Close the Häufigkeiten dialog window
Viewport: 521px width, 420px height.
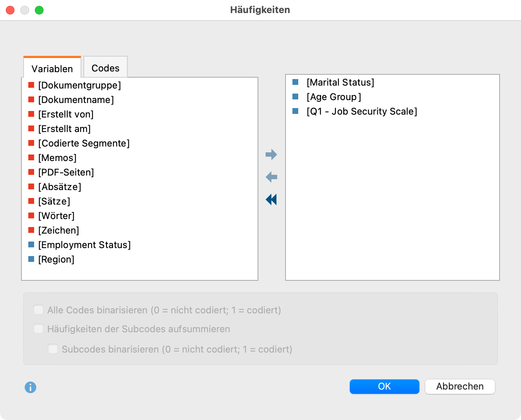pyautogui.click(x=10, y=10)
